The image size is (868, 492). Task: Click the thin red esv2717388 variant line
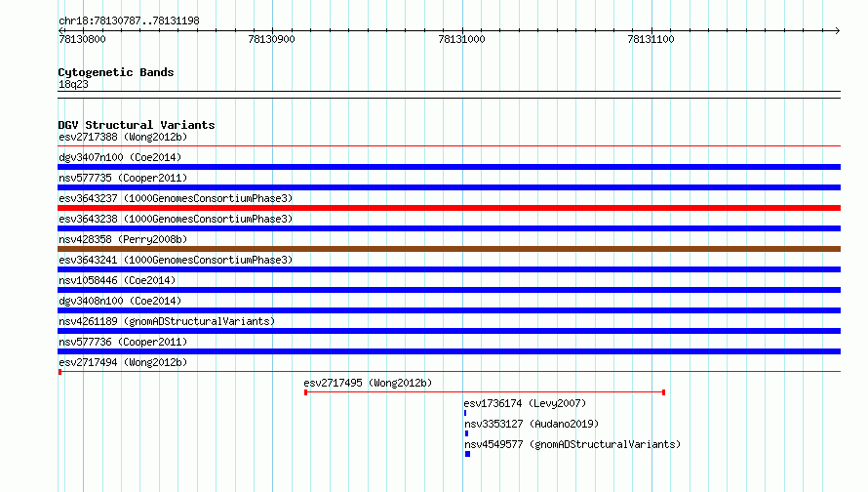click(449, 146)
